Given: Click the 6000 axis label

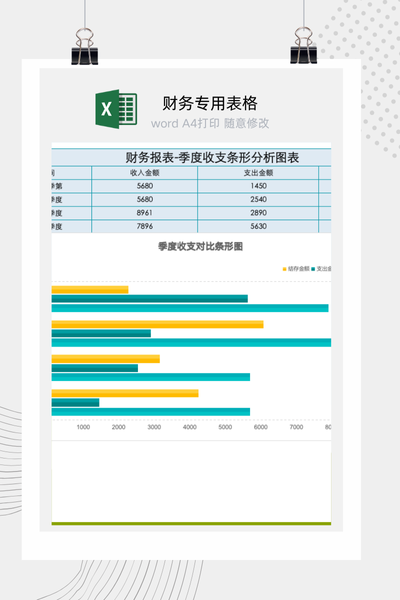Looking at the screenshot, I should click(261, 427).
